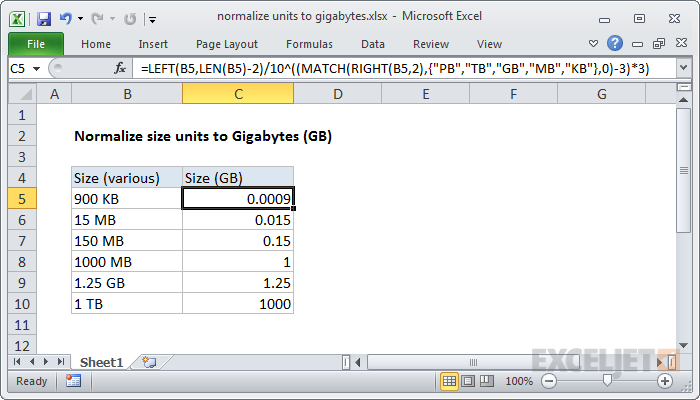This screenshot has width=700, height=400.
Task: Open the File tab
Action: pyautogui.click(x=36, y=44)
